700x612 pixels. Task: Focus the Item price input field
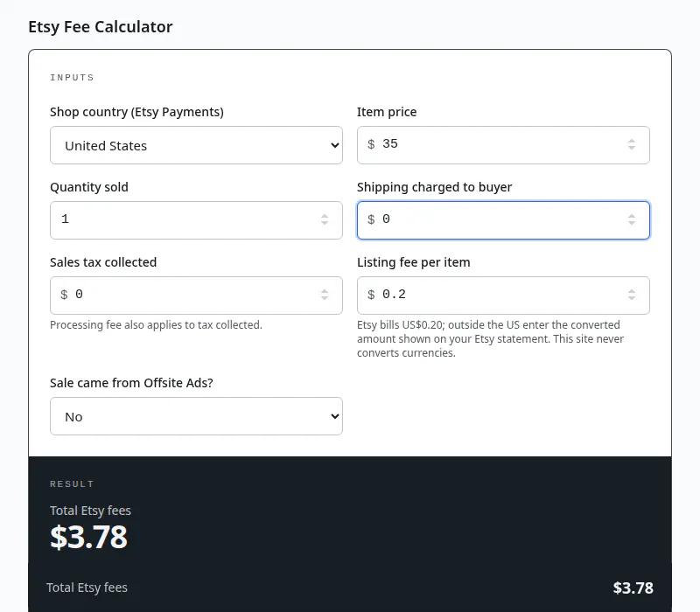(x=503, y=145)
